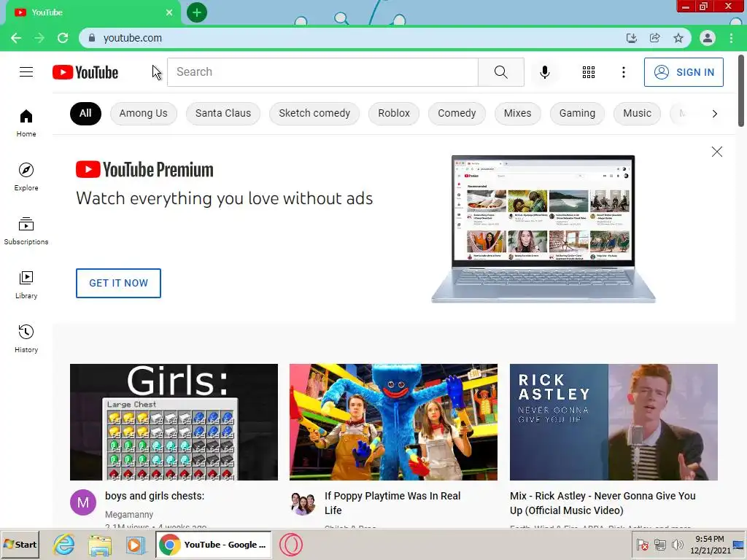The height and width of the screenshot is (560, 747).
Task: Launch Internet Explorer from taskbar
Action: click(x=64, y=544)
